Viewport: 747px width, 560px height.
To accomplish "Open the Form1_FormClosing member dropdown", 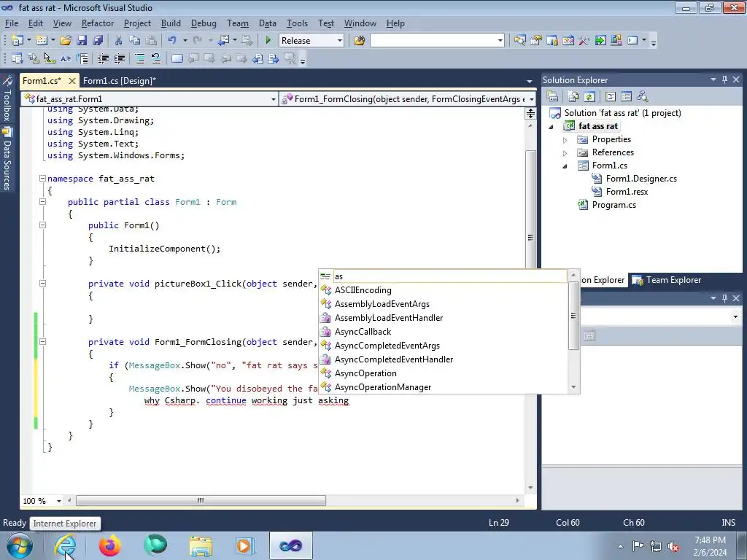I will (532, 99).
